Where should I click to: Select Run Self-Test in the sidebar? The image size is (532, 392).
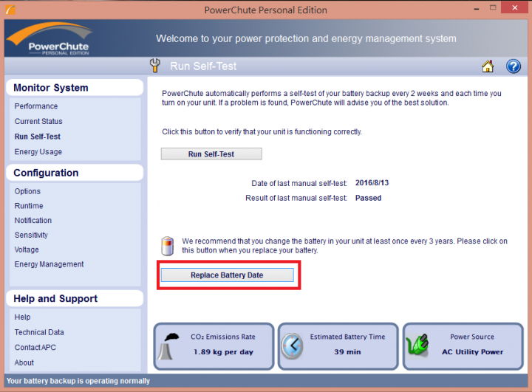38,137
